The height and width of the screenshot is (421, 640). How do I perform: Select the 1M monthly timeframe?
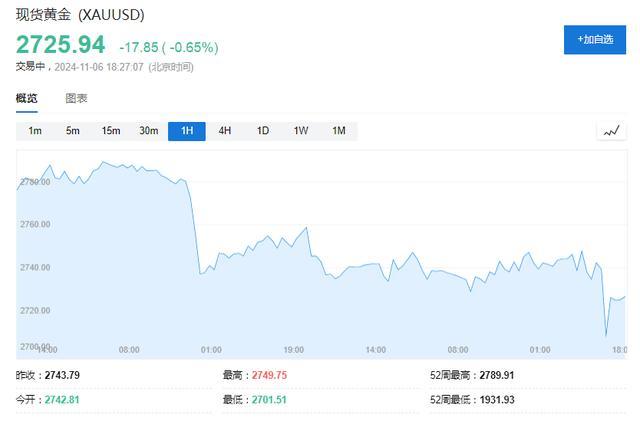(x=339, y=131)
